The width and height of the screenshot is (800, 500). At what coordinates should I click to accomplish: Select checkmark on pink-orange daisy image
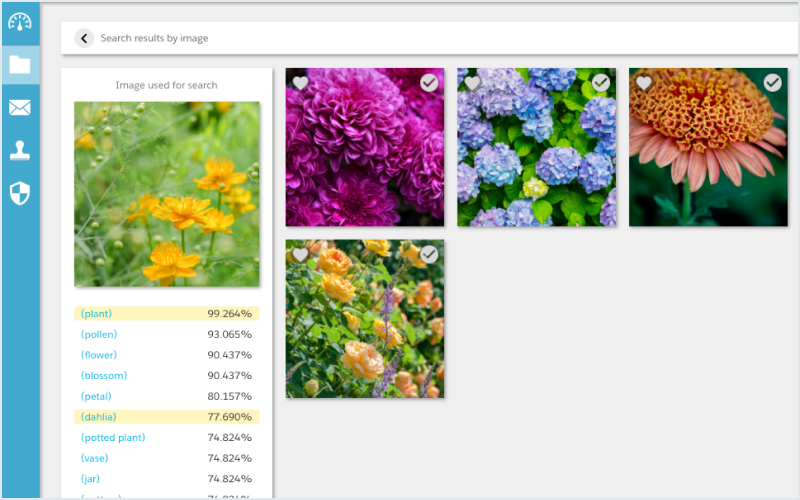click(772, 83)
